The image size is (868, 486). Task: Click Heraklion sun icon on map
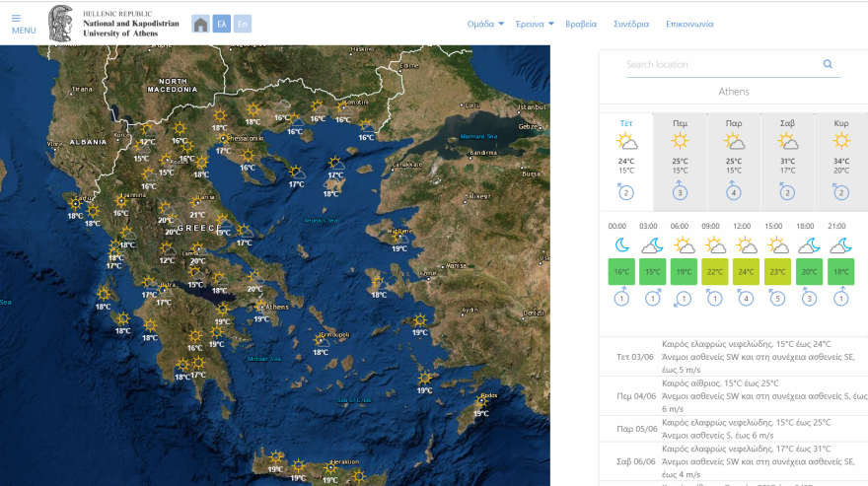(330, 469)
